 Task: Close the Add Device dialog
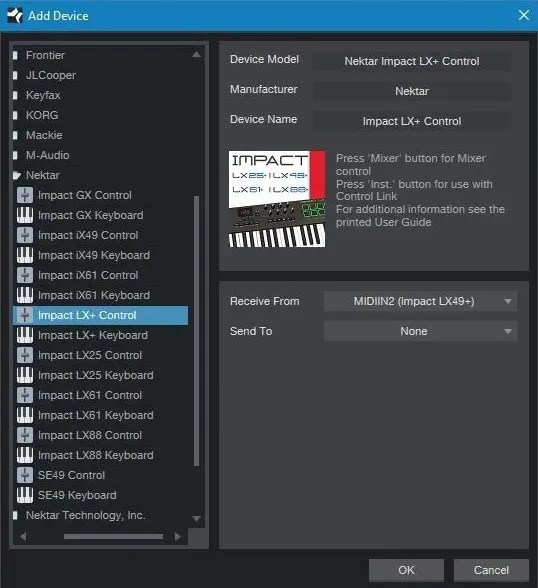(x=524, y=15)
